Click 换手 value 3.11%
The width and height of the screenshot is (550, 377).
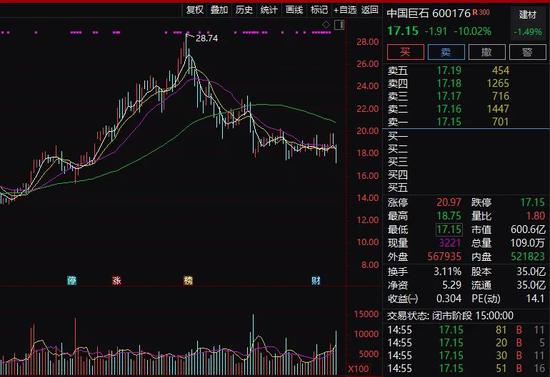pos(447,271)
